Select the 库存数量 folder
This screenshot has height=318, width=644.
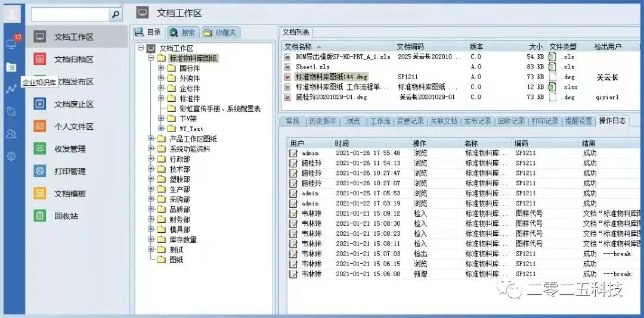[x=183, y=239]
